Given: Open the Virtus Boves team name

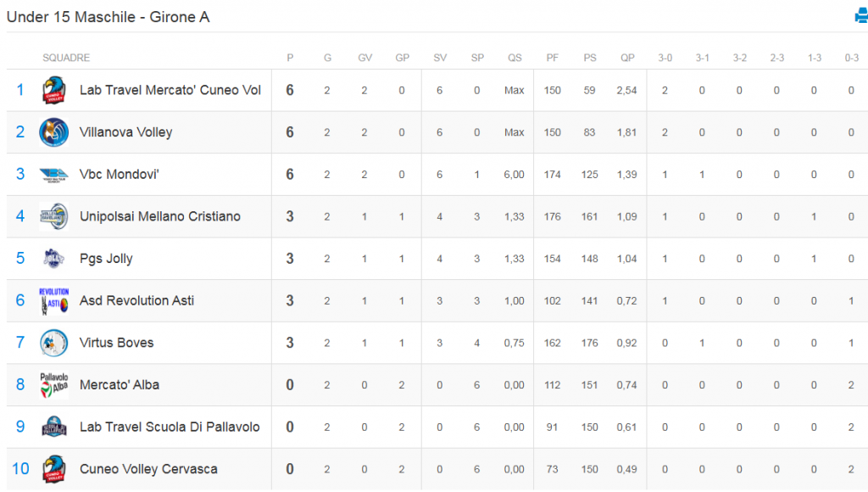Looking at the screenshot, I should point(117,343).
